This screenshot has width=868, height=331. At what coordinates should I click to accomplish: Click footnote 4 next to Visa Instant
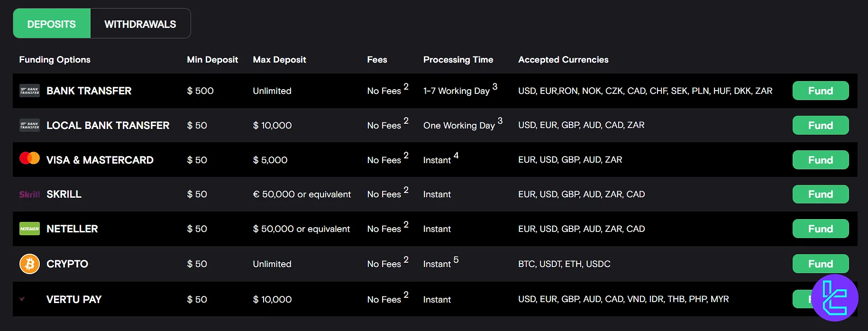456,155
